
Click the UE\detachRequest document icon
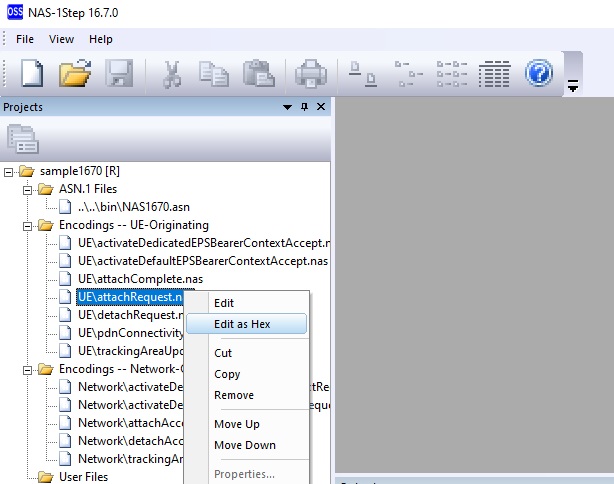[65, 315]
